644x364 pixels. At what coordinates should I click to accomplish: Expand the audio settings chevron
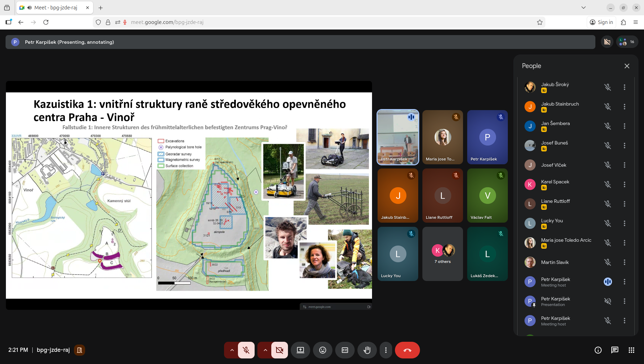pos(232,350)
